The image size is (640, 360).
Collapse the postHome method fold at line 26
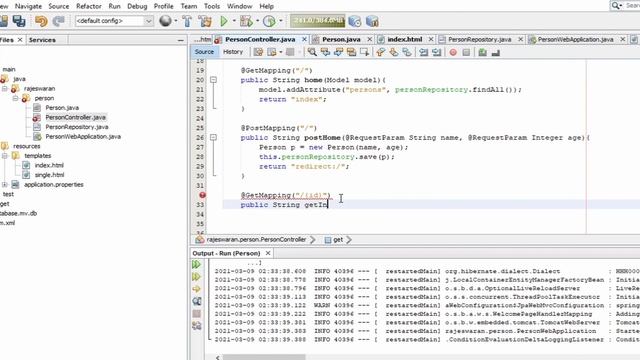point(213,138)
